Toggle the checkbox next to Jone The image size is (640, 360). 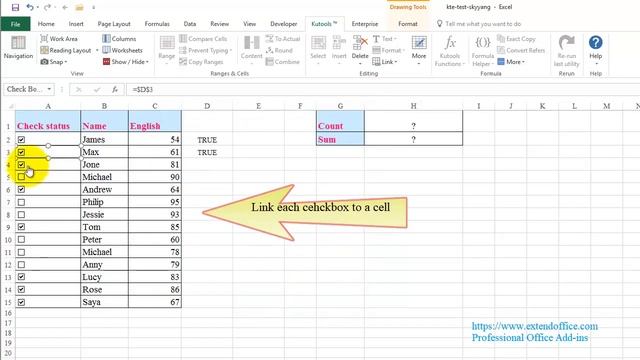(x=21, y=164)
